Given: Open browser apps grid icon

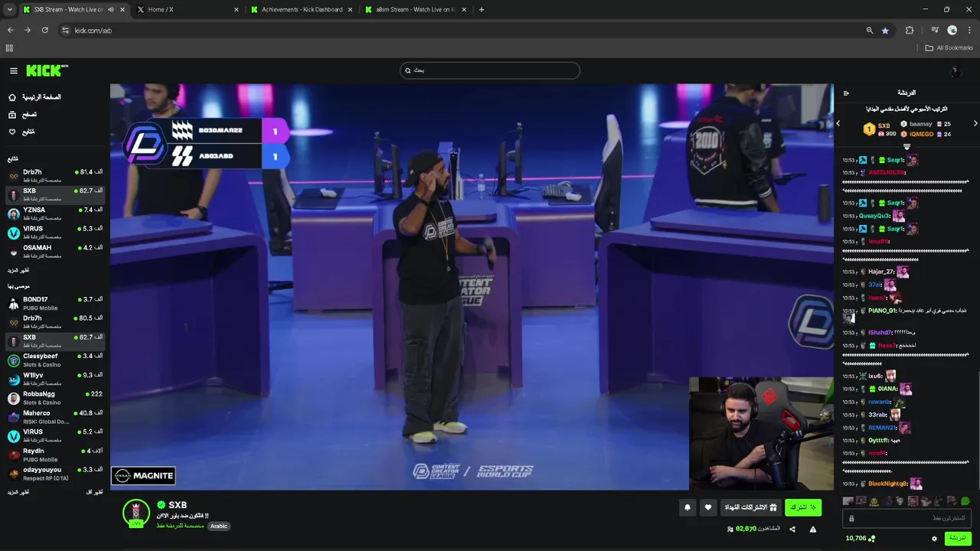Looking at the screenshot, I should (9, 48).
